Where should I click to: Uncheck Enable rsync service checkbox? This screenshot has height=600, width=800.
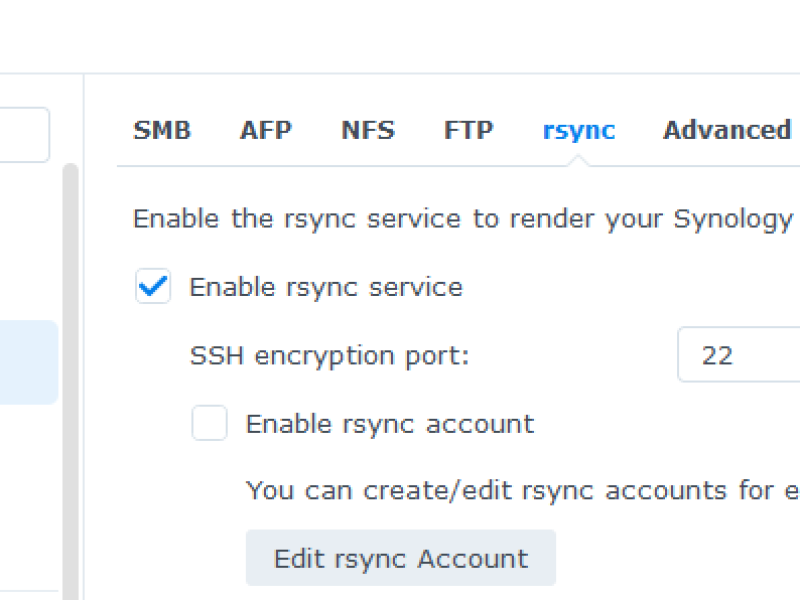tap(153, 286)
